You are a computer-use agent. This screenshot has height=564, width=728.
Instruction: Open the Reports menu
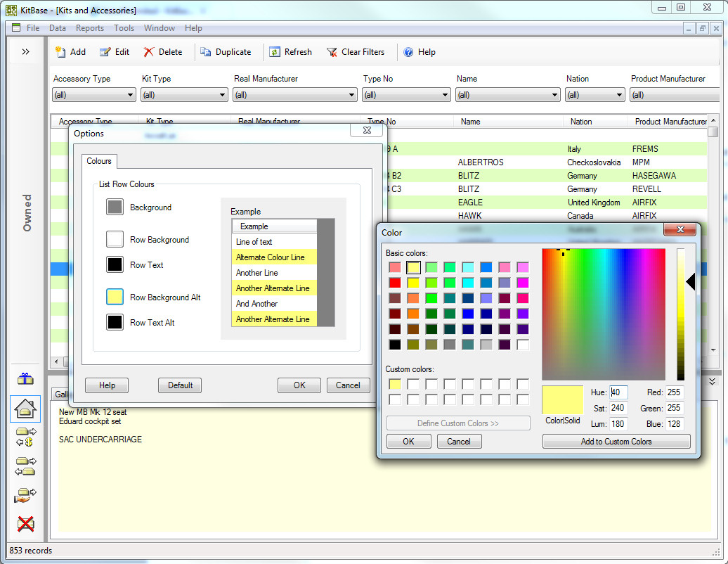pyautogui.click(x=90, y=28)
